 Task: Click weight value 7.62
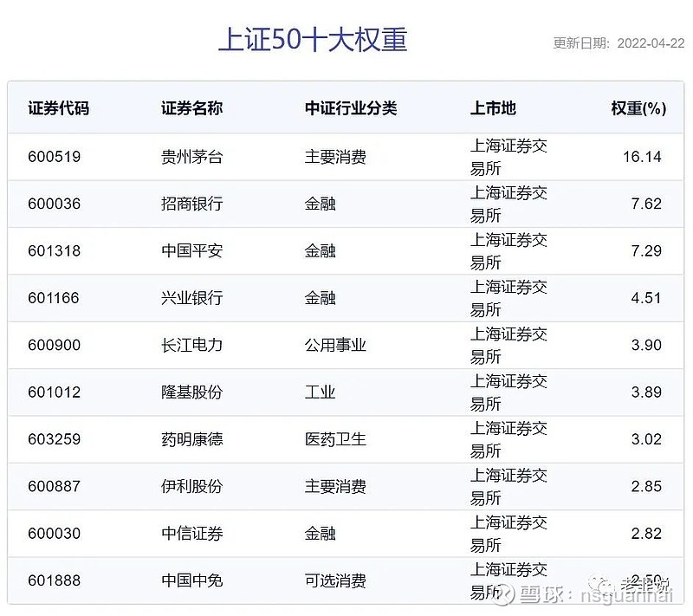pos(646,204)
